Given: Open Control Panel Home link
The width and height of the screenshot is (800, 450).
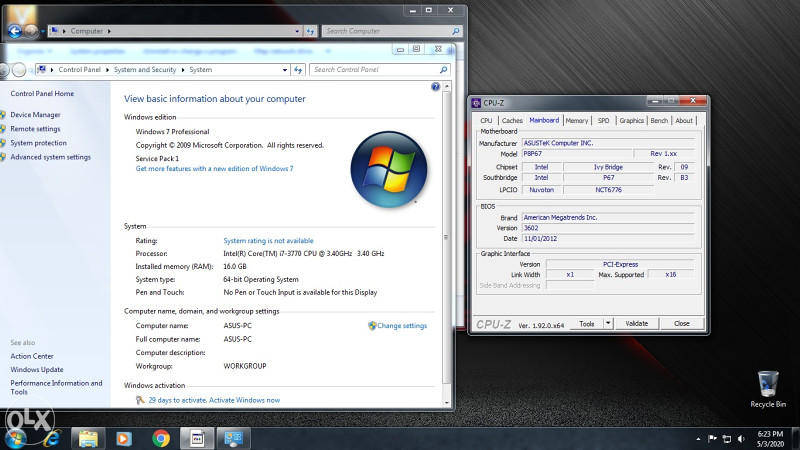Looking at the screenshot, I should point(42,93).
